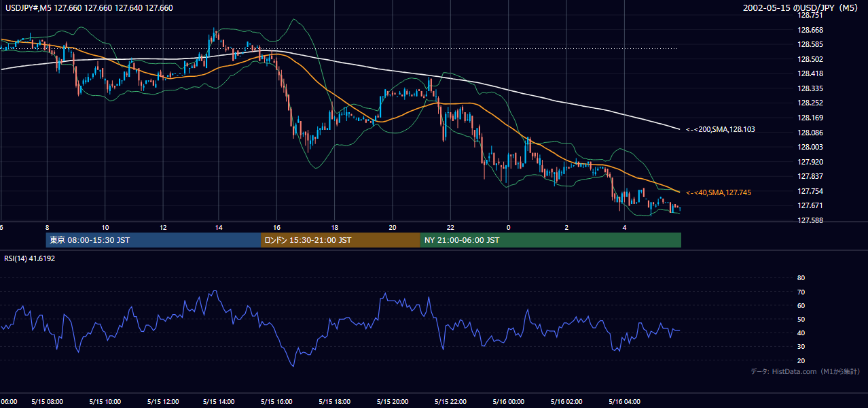Click the 5/15 08:00 time axis label

click(x=48, y=401)
